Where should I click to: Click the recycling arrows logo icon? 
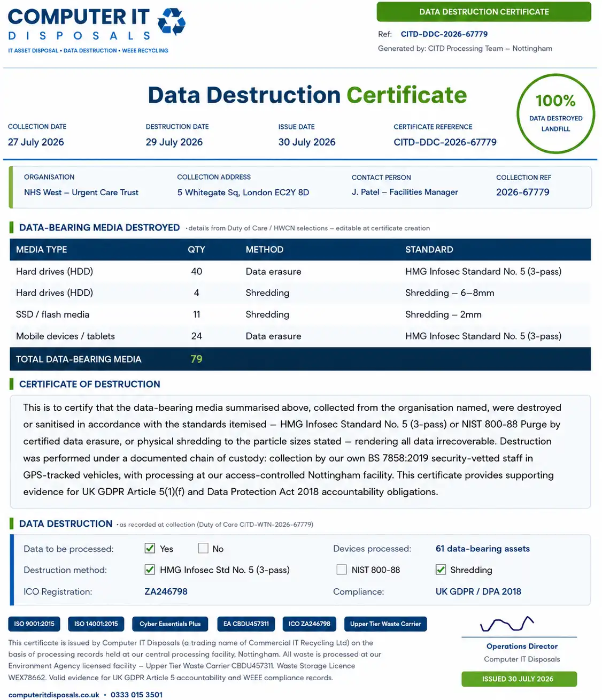point(172,22)
